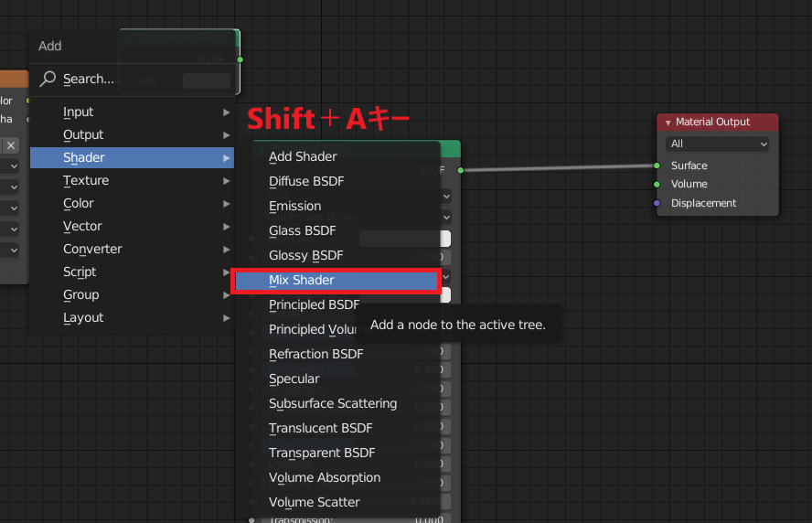Add a Principled BSDF node
This screenshot has height=523, width=812.
point(337,304)
